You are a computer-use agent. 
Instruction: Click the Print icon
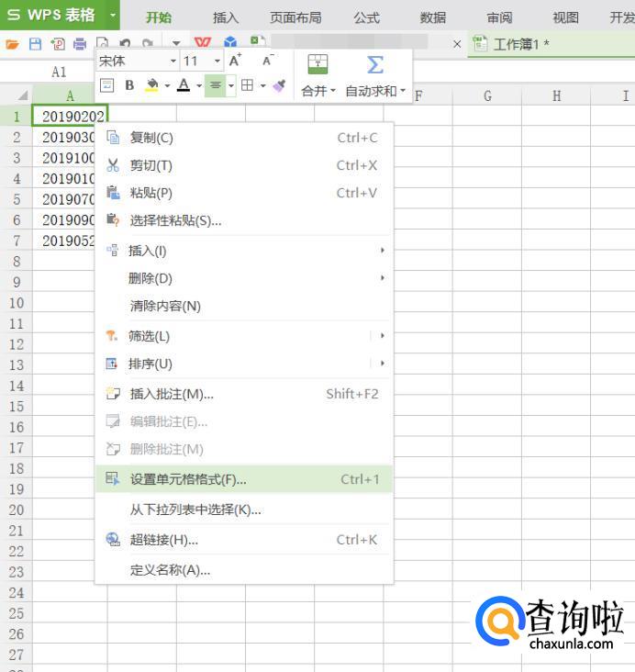(x=80, y=44)
